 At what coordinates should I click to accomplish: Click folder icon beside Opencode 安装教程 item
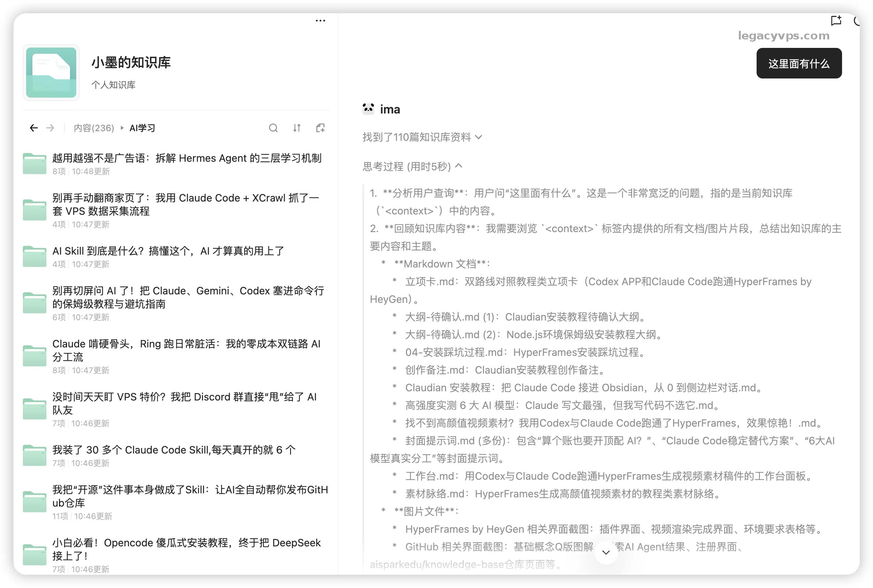35,554
